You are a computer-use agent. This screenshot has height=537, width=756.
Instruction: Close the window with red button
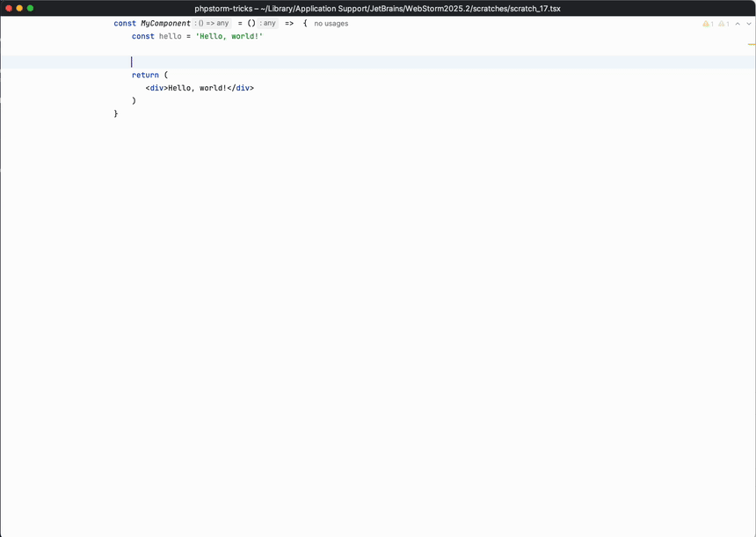[x=9, y=8]
